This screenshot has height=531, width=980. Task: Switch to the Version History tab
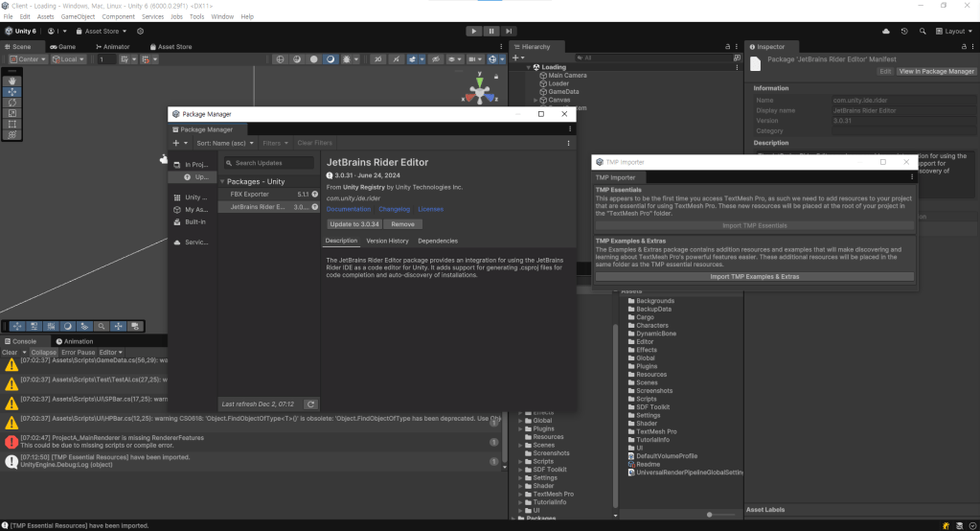click(x=387, y=241)
